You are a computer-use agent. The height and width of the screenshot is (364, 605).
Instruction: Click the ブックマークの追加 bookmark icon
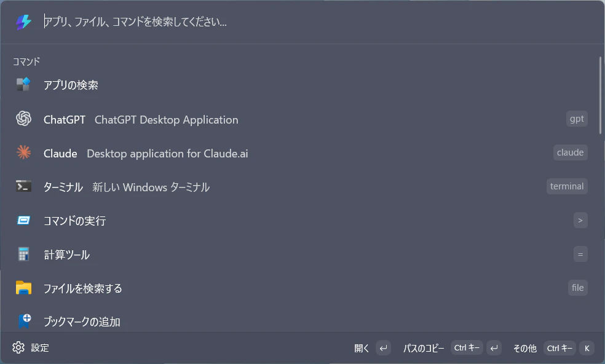pyautogui.click(x=25, y=321)
